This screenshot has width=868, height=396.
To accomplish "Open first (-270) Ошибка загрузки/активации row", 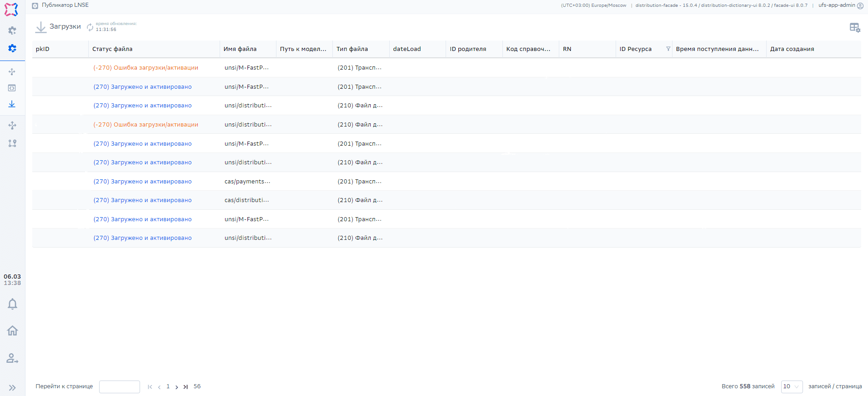I will tap(146, 68).
